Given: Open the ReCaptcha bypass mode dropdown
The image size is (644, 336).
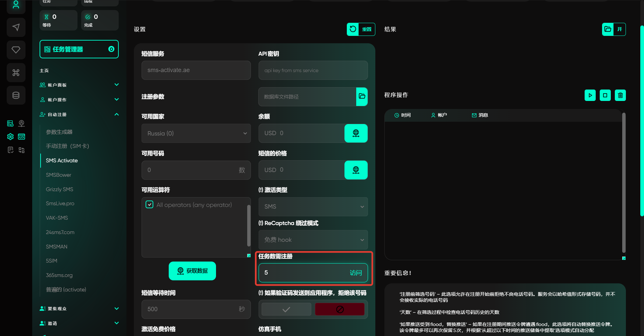Looking at the screenshot, I should 313,240.
